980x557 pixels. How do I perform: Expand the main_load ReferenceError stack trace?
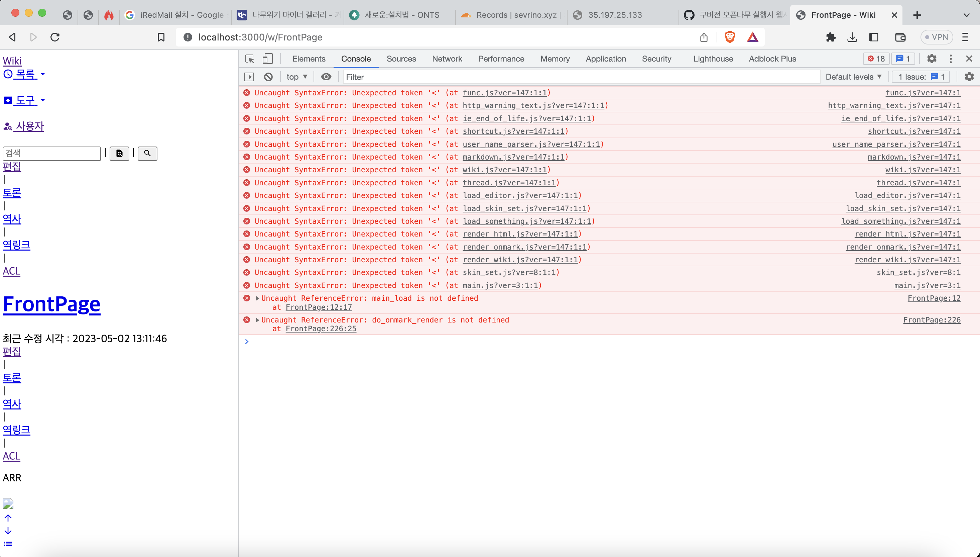point(258,298)
